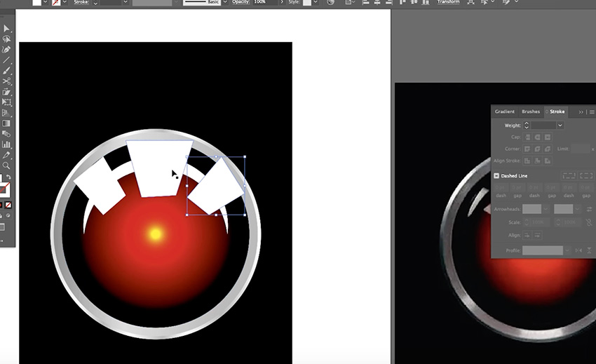The height and width of the screenshot is (364, 596).
Task: Vertical align center in control bar
Action: point(414,2)
